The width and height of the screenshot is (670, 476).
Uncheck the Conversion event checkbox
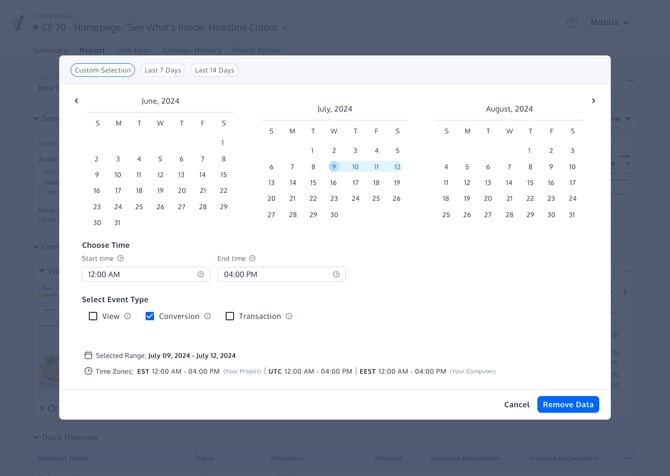click(x=150, y=316)
